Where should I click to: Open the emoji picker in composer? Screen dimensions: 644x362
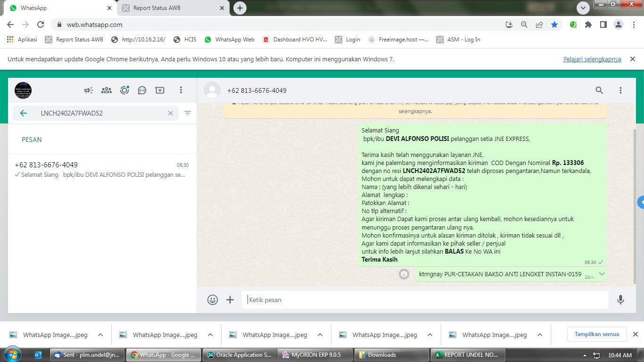pyautogui.click(x=213, y=300)
